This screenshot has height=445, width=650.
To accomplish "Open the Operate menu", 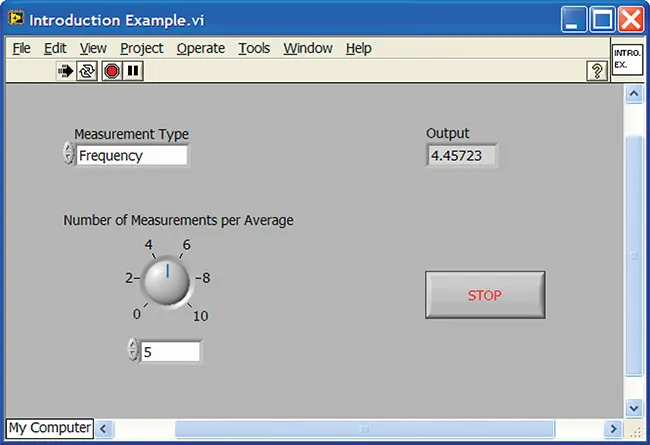I will 200,48.
